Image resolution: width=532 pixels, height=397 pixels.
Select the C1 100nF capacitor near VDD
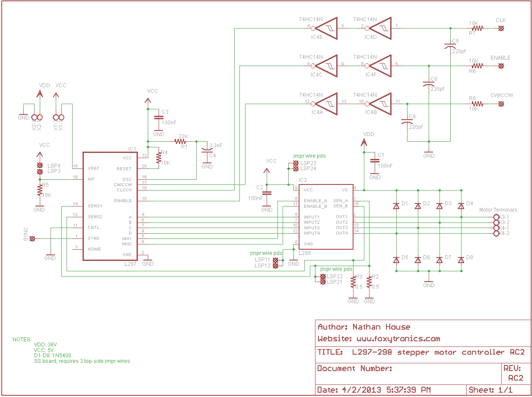tap(372, 160)
